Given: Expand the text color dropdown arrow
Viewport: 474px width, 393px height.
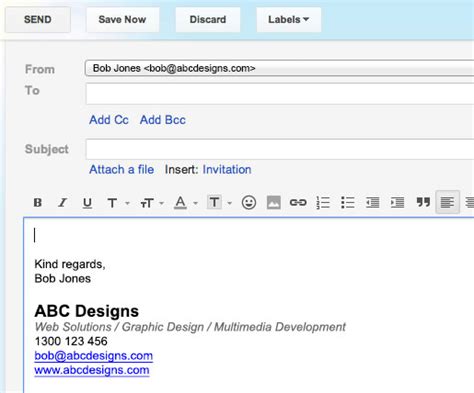Looking at the screenshot, I should tap(196, 203).
